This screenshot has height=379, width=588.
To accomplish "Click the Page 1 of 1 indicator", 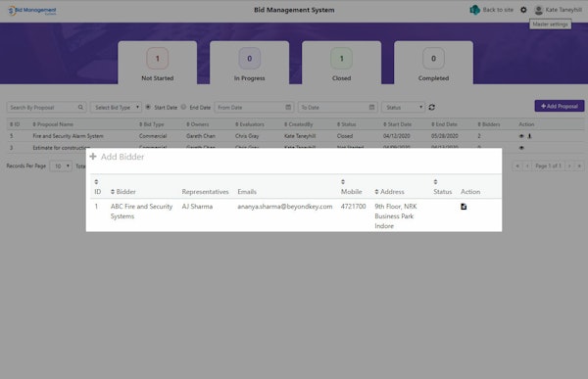I will (x=548, y=166).
